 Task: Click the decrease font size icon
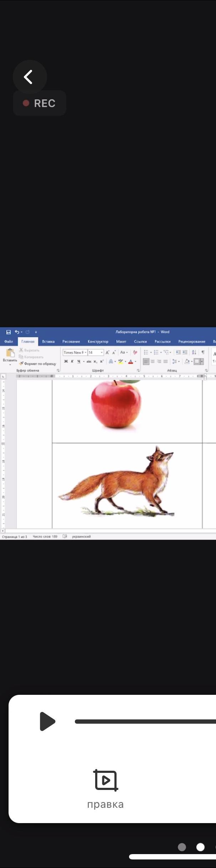(114, 352)
